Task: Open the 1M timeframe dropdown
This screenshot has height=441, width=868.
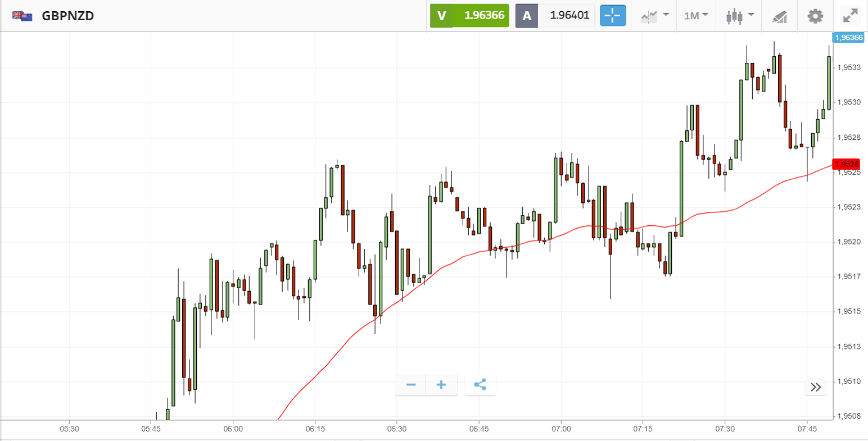Action: tap(696, 16)
